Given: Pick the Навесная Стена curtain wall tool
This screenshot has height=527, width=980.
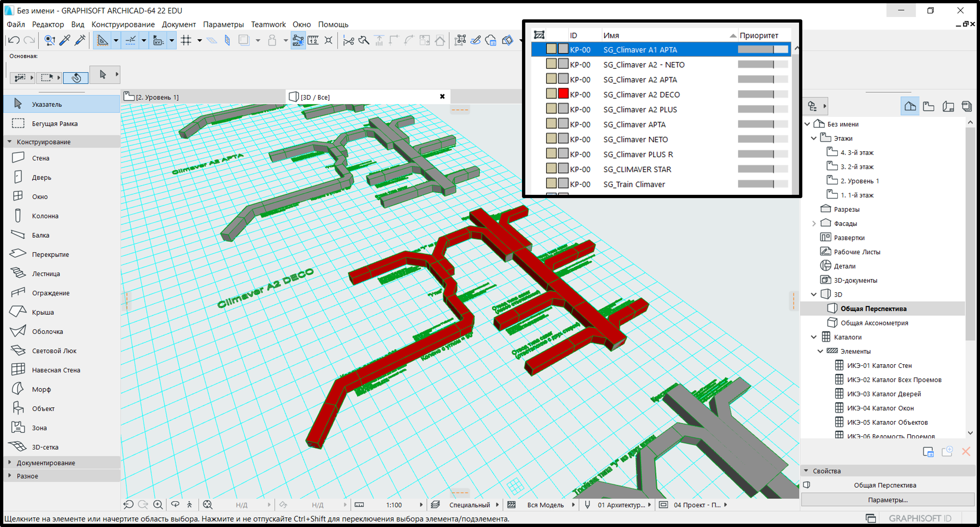Looking at the screenshot, I should (62, 370).
